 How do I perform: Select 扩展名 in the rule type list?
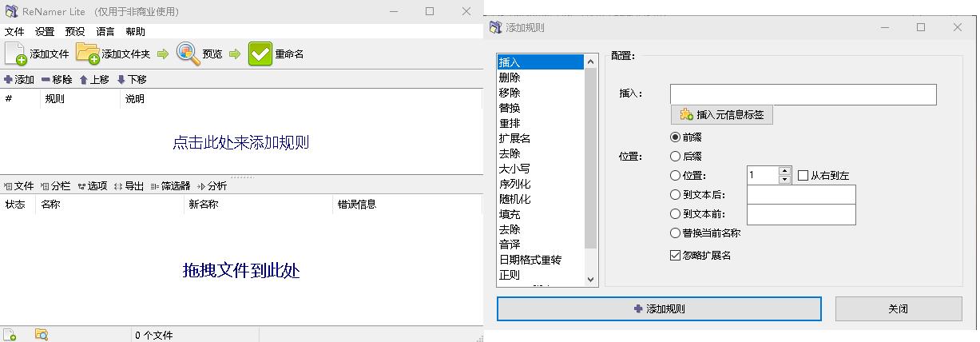click(x=541, y=138)
